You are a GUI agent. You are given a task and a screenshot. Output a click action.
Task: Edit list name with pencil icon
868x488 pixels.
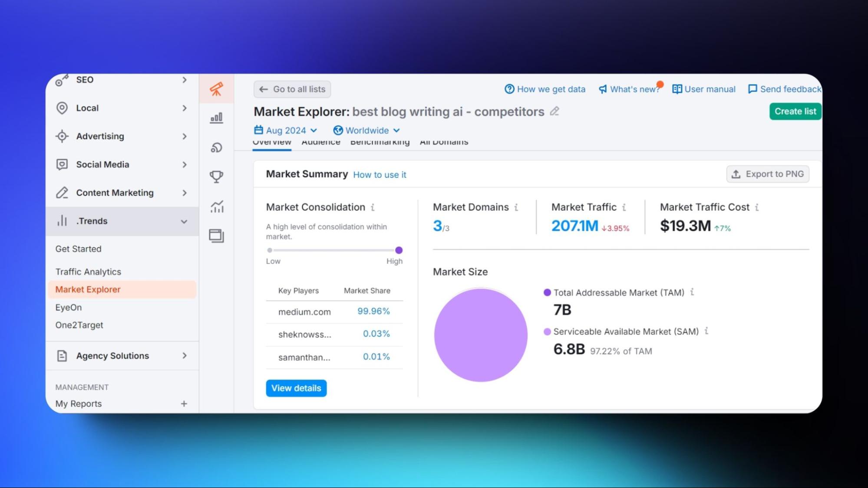click(x=554, y=111)
